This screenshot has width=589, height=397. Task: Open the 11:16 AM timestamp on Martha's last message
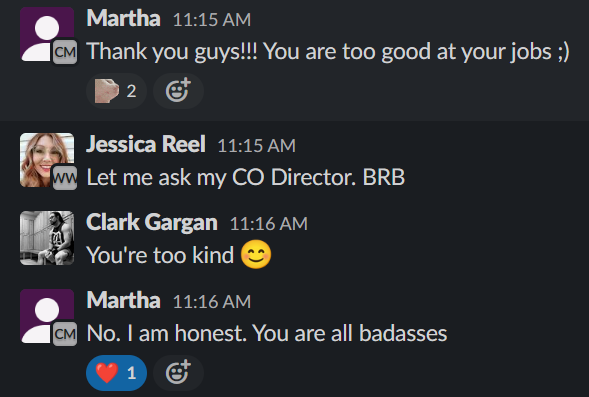212,302
